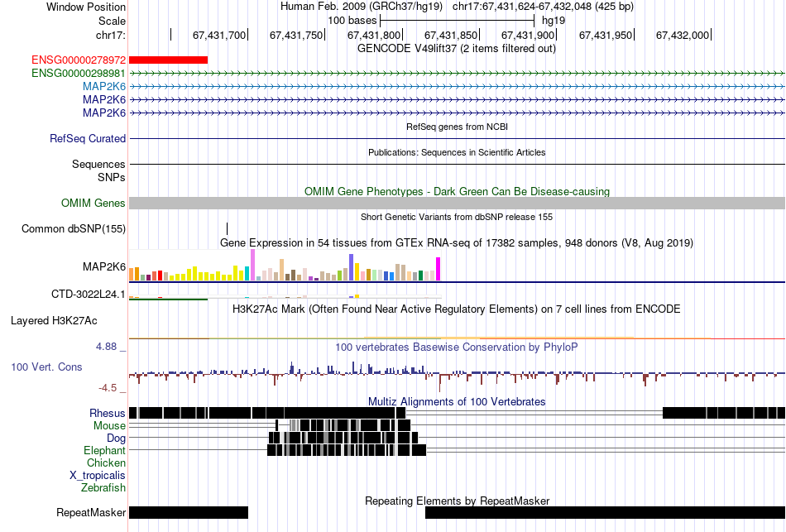Click the dbSNP variant tick mark
This screenshot has height=532, width=786.
pyautogui.click(x=227, y=229)
